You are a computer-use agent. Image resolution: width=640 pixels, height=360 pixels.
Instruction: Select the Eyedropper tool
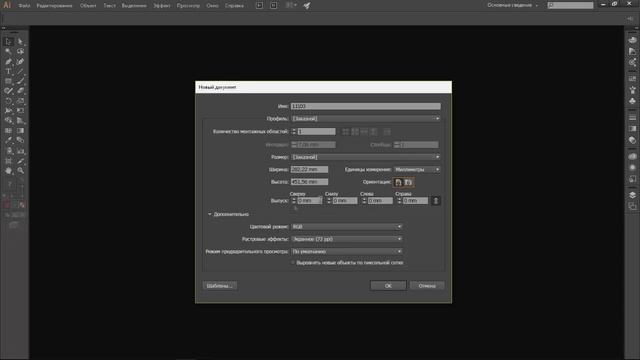click(8, 140)
